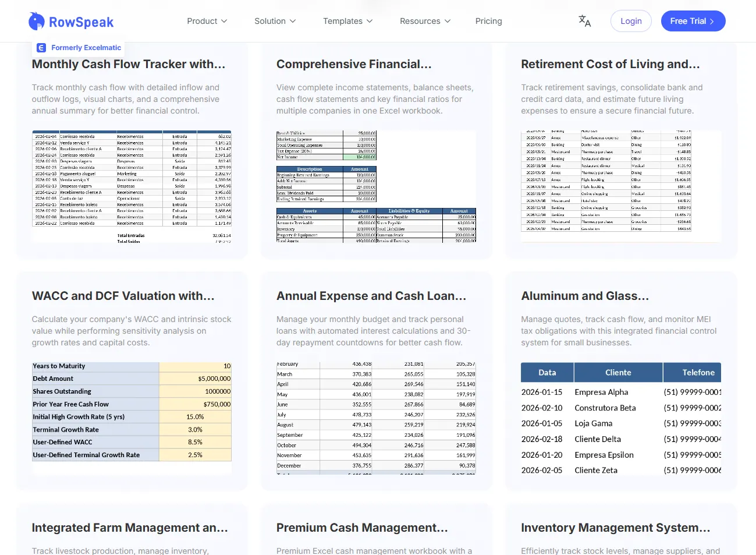Open the Monthly Cash Flow Tracker title
The image size is (756, 555).
tap(129, 64)
